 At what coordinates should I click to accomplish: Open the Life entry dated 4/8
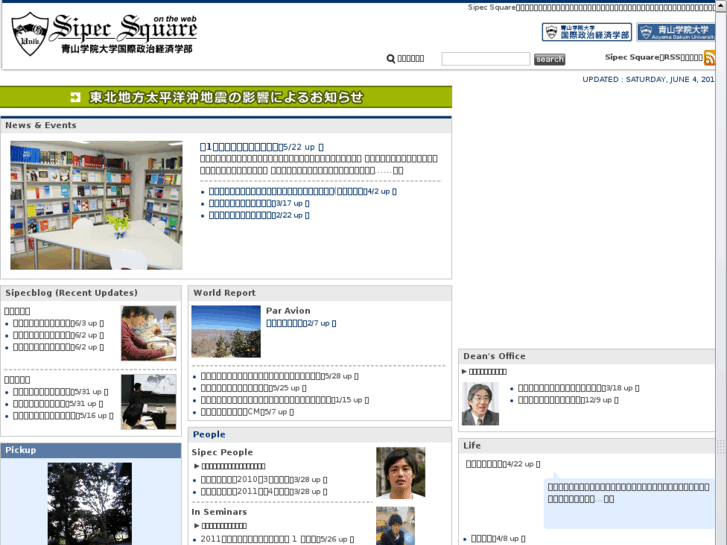click(498, 539)
